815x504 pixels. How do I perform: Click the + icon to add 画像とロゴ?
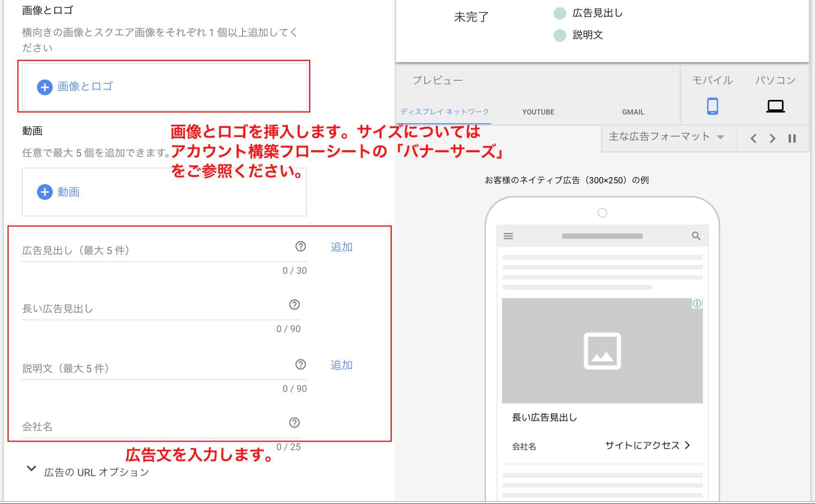[x=45, y=86]
